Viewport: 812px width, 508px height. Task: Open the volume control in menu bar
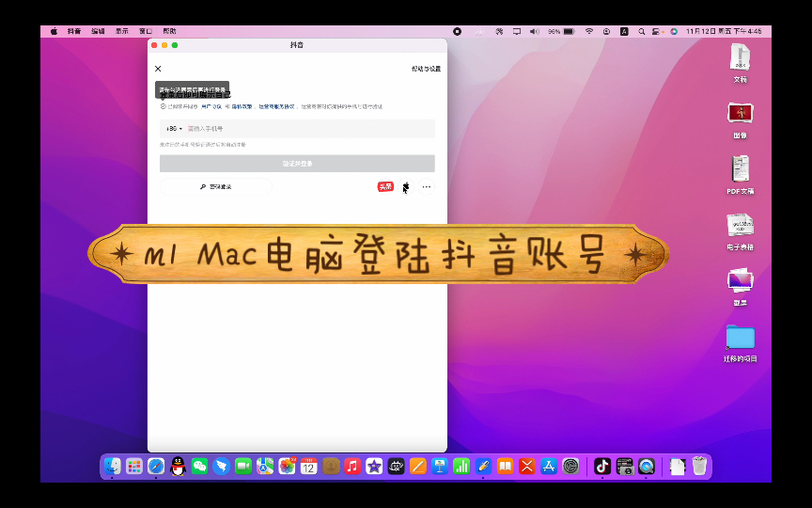point(535,31)
